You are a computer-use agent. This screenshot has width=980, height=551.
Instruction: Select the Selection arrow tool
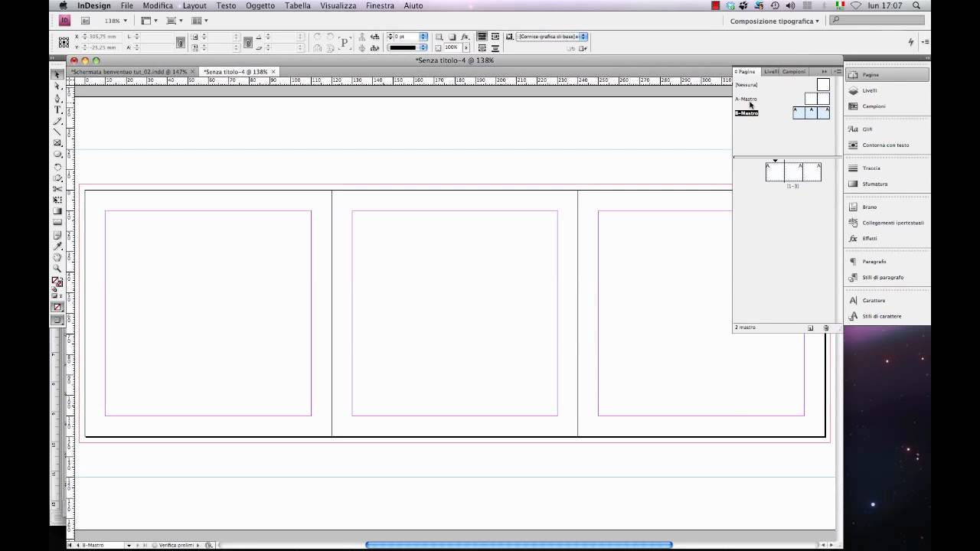(x=57, y=75)
